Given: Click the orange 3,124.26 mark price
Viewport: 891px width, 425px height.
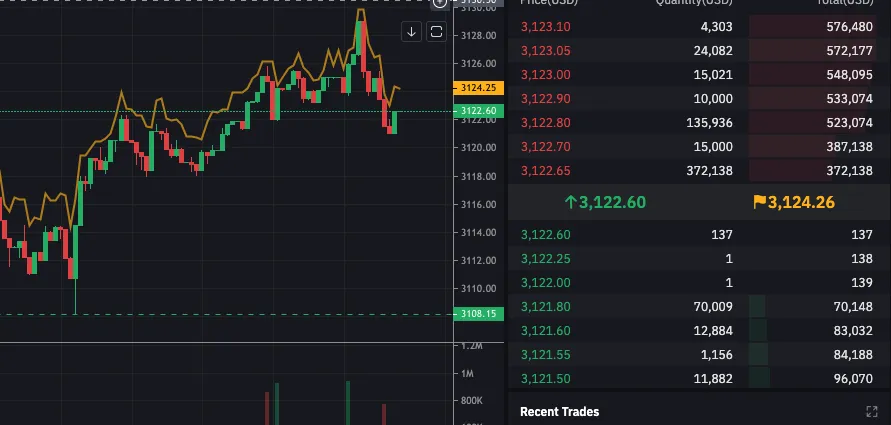Looking at the screenshot, I should click(801, 202).
